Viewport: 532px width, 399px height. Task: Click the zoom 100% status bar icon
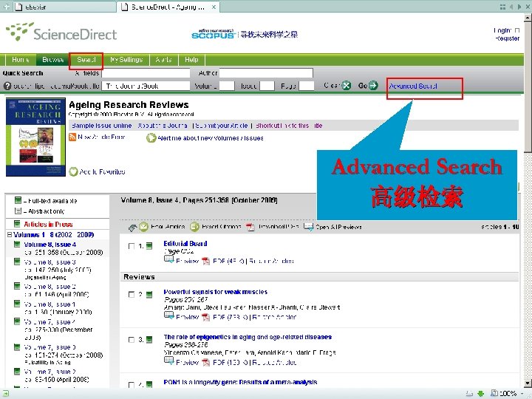(x=494, y=393)
